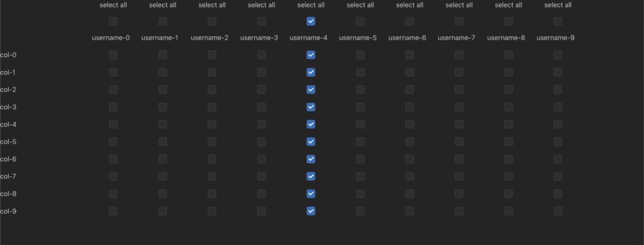Enable col-1 checkbox for username-5

click(x=360, y=72)
